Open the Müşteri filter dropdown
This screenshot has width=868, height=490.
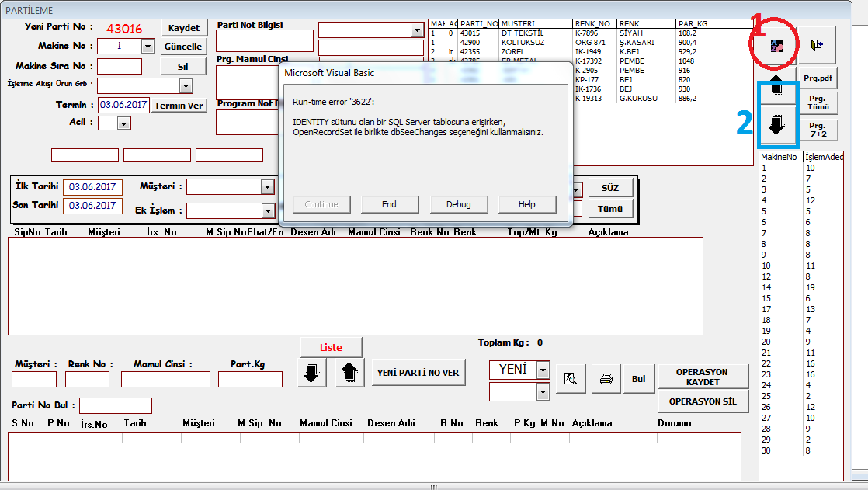[268, 187]
